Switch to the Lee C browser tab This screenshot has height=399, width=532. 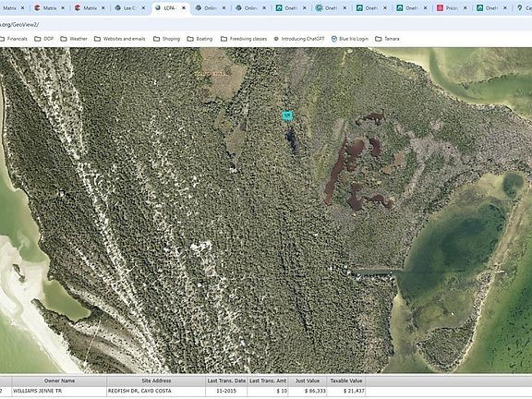[x=129, y=7]
